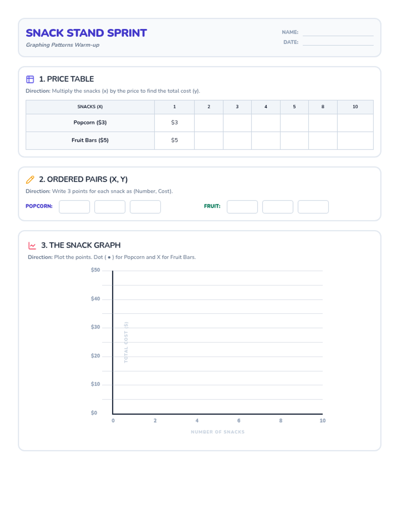Click the table icon beside Price Table
This screenshot has width=399, height=532.
pyautogui.click(x=30, y=79)
